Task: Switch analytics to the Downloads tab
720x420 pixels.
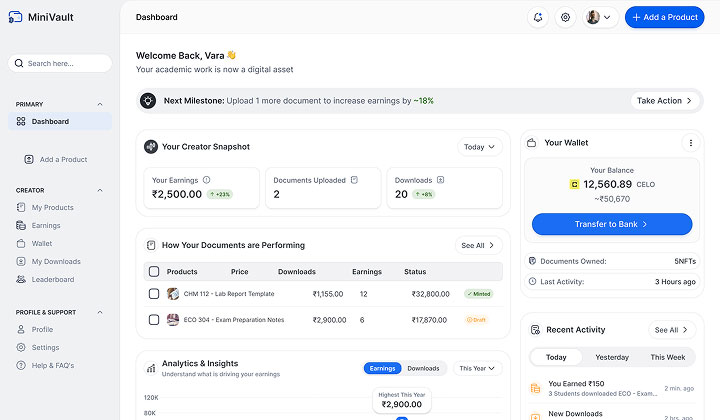Action: coord(423,368)
